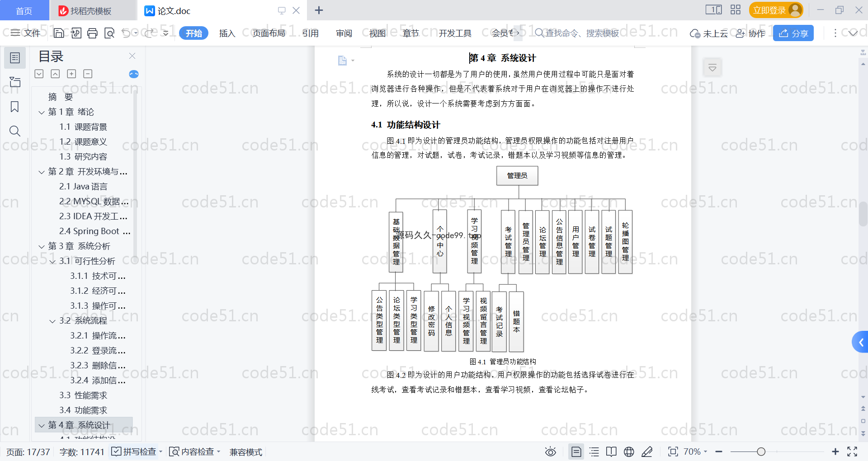Click the 查找命令、搜索模板 search field

(577, 33)
